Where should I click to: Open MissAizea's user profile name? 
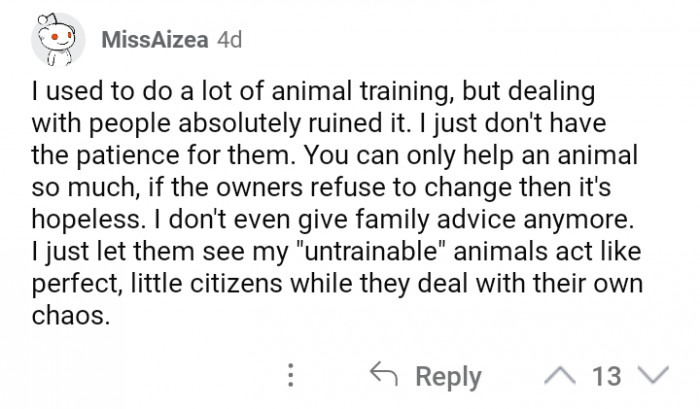coord(154,41)
